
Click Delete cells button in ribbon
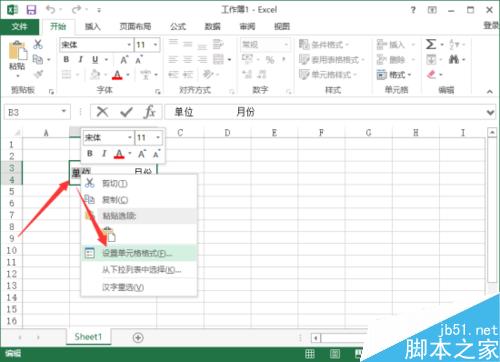point(396,60)
